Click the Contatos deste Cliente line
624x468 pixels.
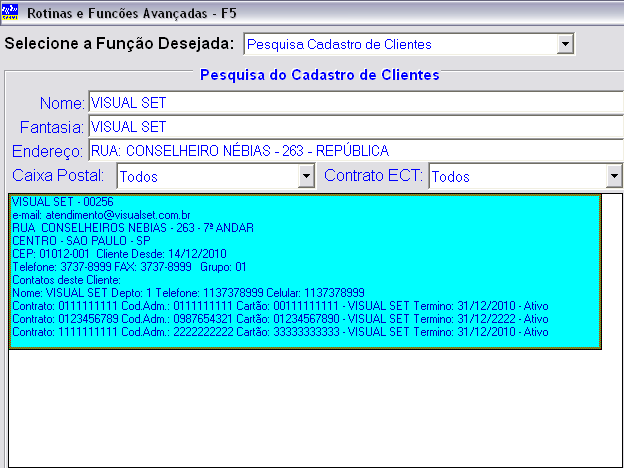(x=66, y=280)
